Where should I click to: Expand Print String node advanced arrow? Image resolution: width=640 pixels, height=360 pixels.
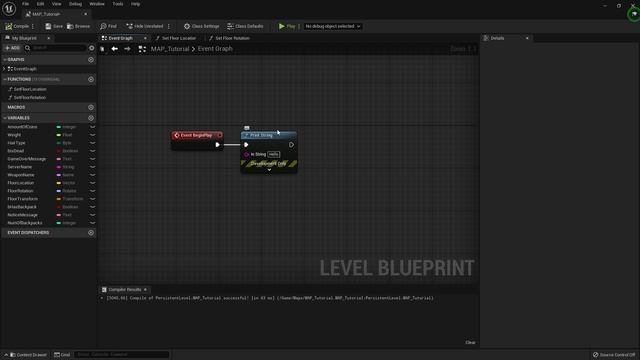coord(269,170)
